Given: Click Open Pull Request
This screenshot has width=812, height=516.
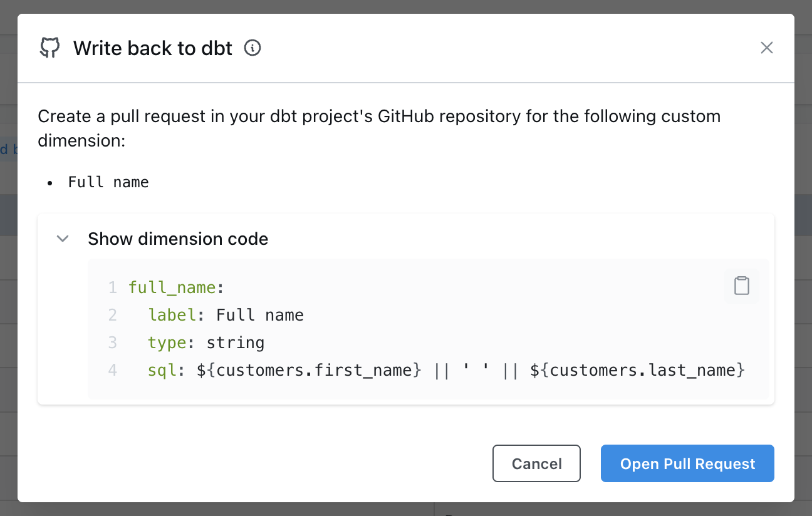Looking at the screenshot, I should click(687, 463).
